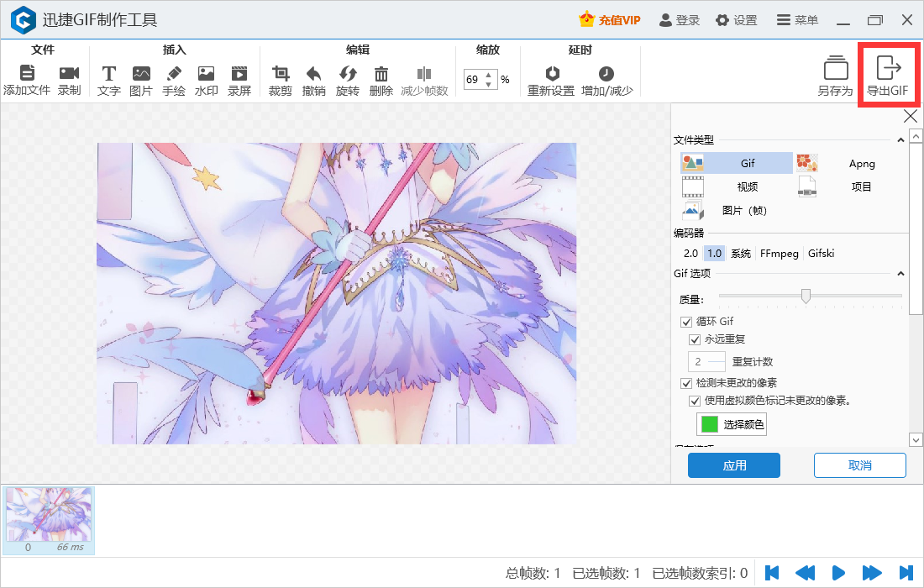
Task: Click the 减少帧数 reduce frames icon
Action: (x=424, y=73)
